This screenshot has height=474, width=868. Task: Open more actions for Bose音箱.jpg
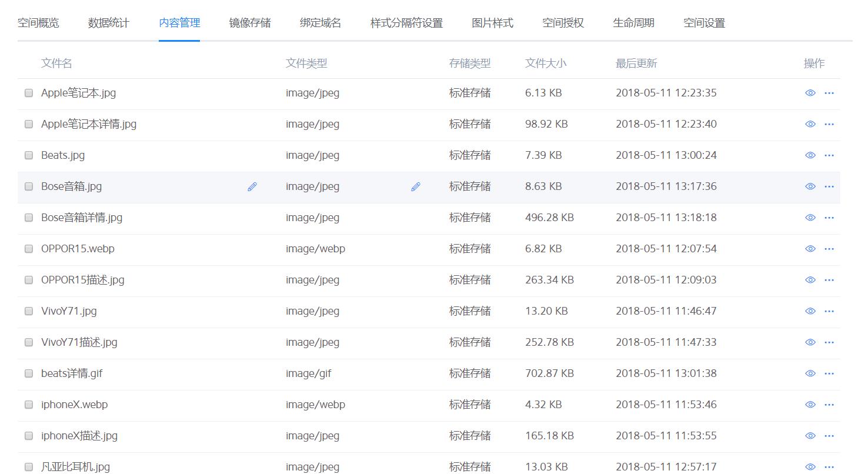829,186
